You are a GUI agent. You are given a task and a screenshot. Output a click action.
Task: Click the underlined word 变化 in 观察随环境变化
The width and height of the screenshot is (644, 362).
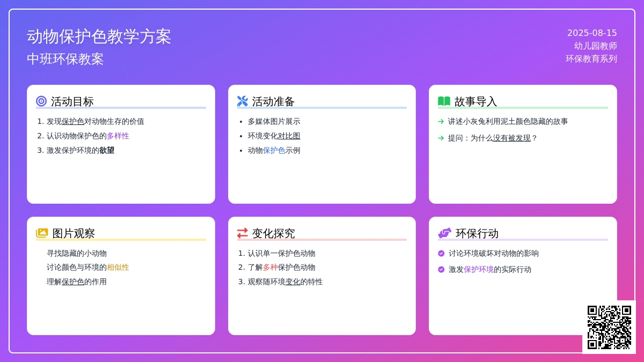[x=293, y=282]
